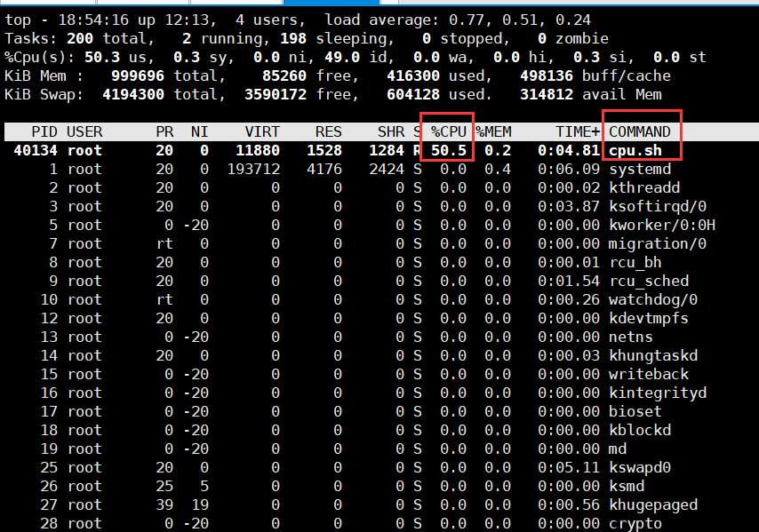This screenshot has height=532, width=759.
Task: Click the 314812 avail Mem value
Action: click(547, 94)
